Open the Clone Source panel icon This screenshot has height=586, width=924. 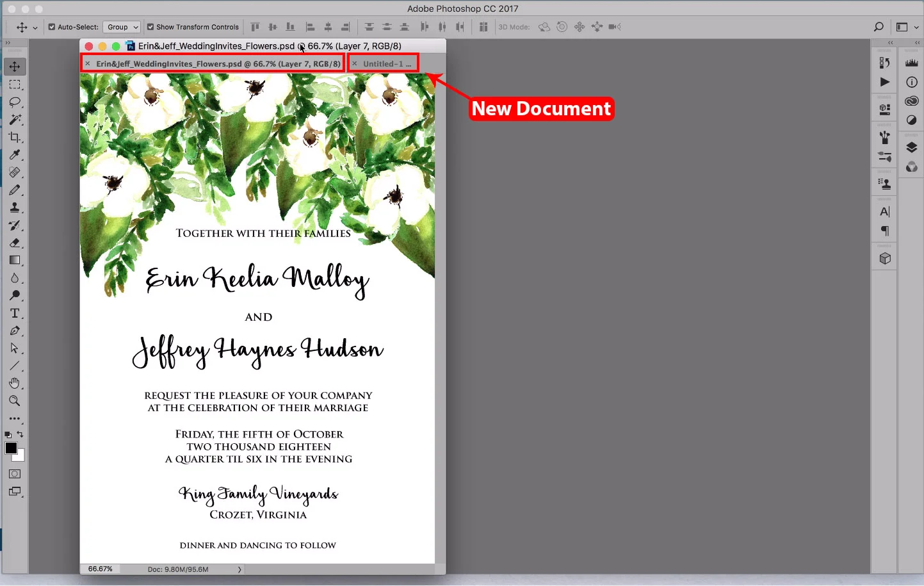[885, 184]
